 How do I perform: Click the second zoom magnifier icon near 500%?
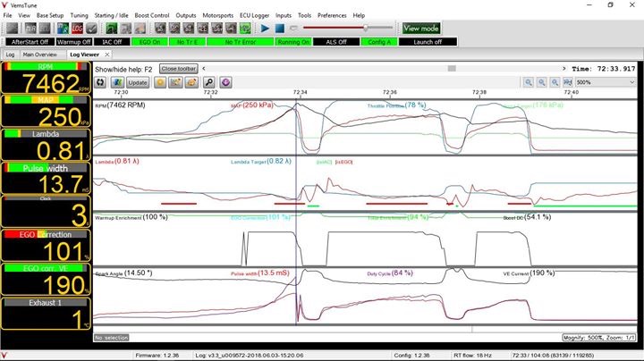(542, 82)
